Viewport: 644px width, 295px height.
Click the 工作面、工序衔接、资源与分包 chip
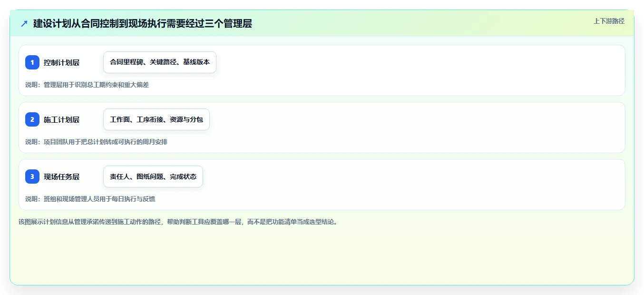(x=156, y=119)
